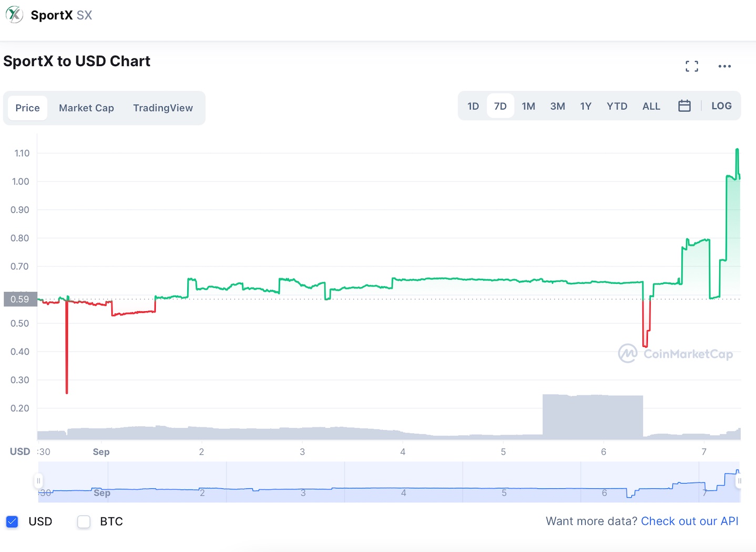Select the 3M timeframe

557,106
